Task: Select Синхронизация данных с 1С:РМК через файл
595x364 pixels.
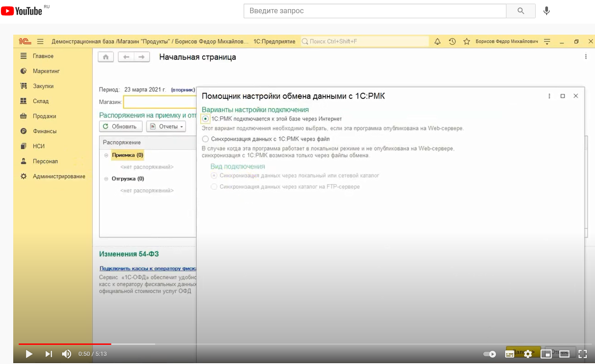Action: tap(205, 139)
